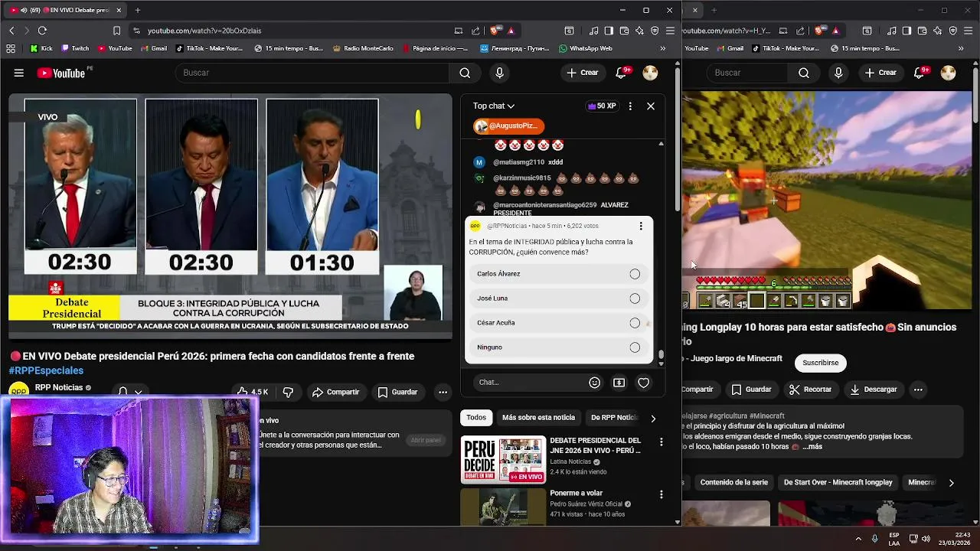
Task: Close the live chat panel
Action: (651, 106)
